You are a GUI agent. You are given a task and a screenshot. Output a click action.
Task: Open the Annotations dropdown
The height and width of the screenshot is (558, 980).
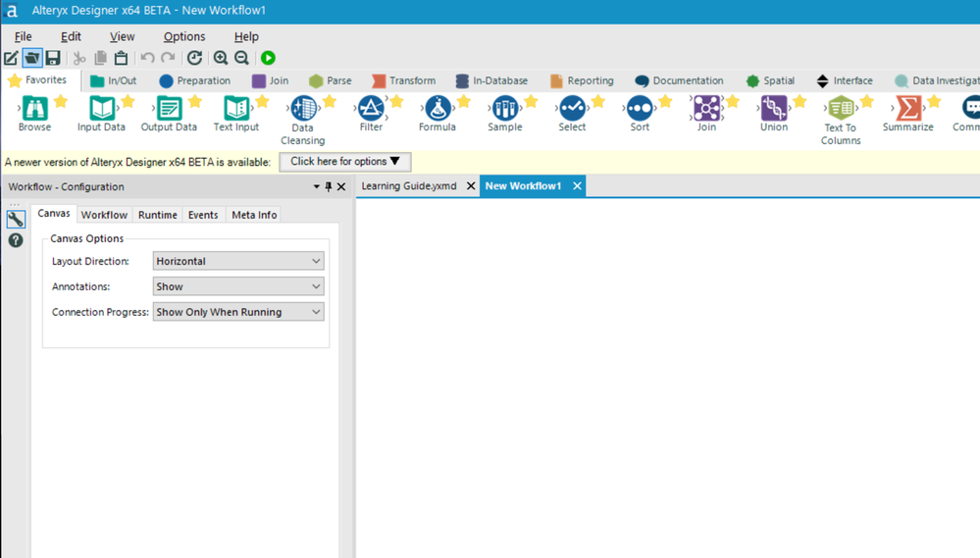(238, 286)
